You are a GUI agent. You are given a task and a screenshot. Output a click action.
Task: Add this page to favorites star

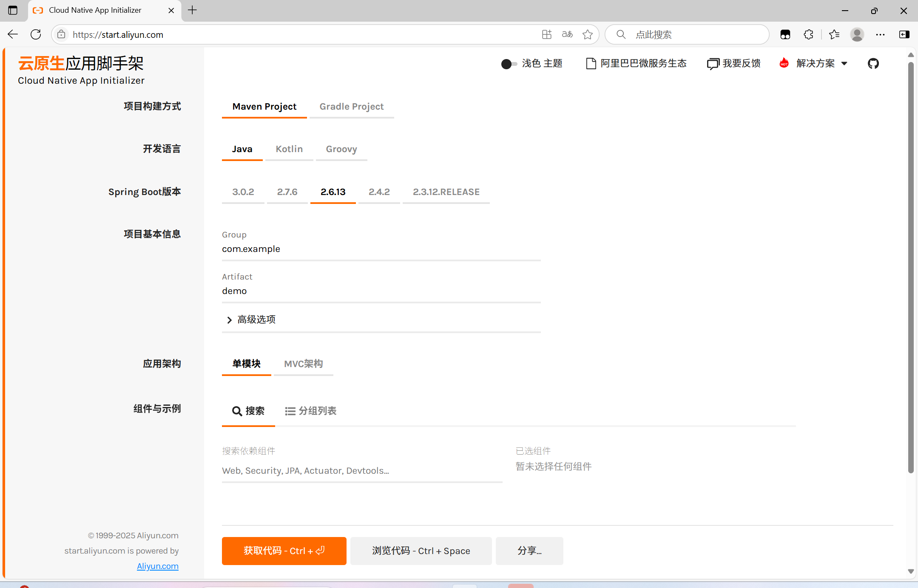pos(588,34)
